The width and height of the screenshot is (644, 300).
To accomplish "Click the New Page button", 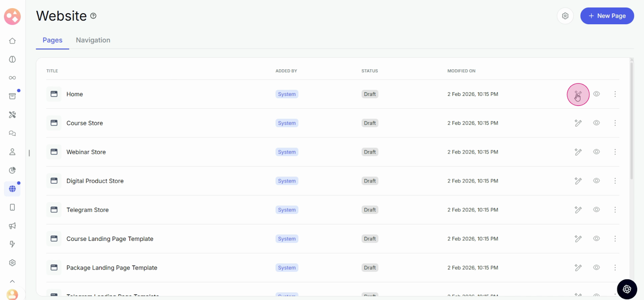I will (607, 16).
